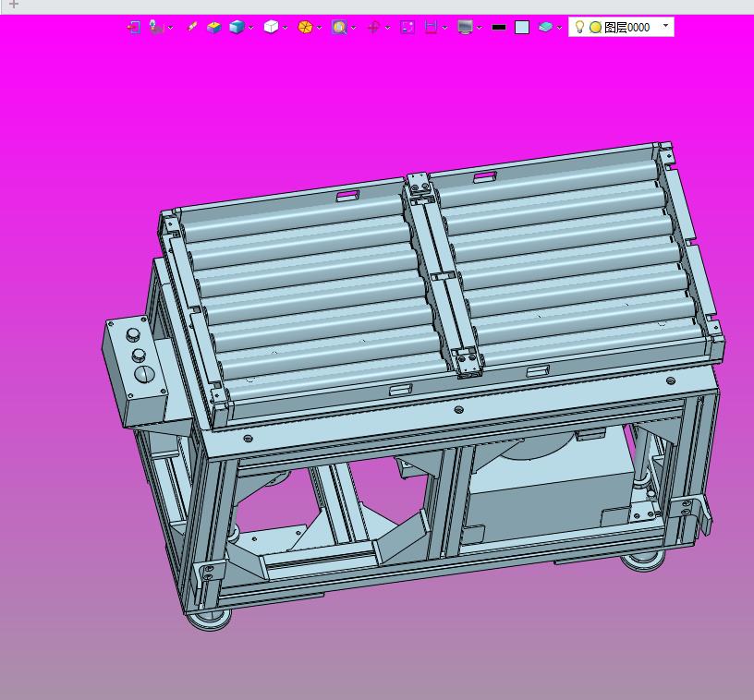Open the 图层0000 layer dropdown
754x700 pixels.
pyautogui.click(x=665, y=26)
